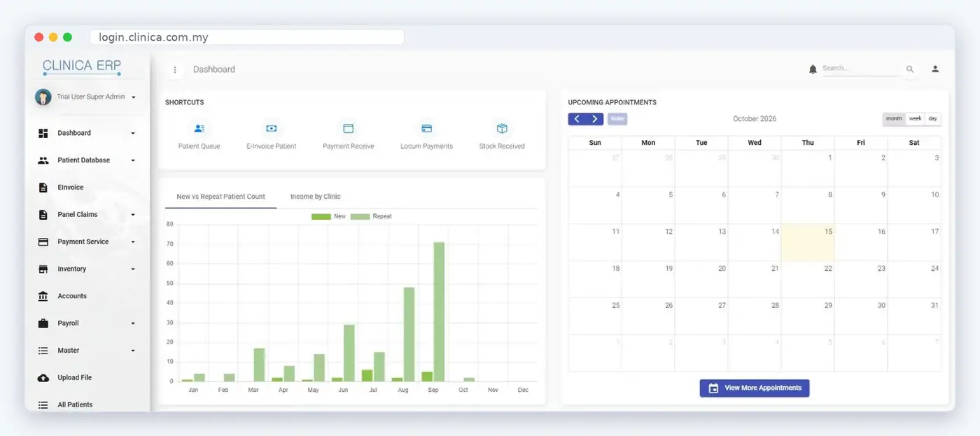980x436 pixels.
Task: Click the EInvoice document icon
Action: [43, 188]
